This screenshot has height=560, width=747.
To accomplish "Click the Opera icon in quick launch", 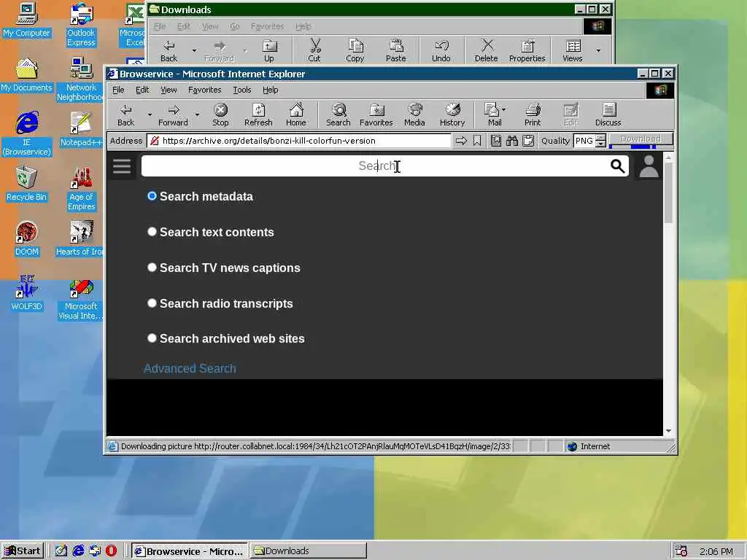I will (111, 551).
